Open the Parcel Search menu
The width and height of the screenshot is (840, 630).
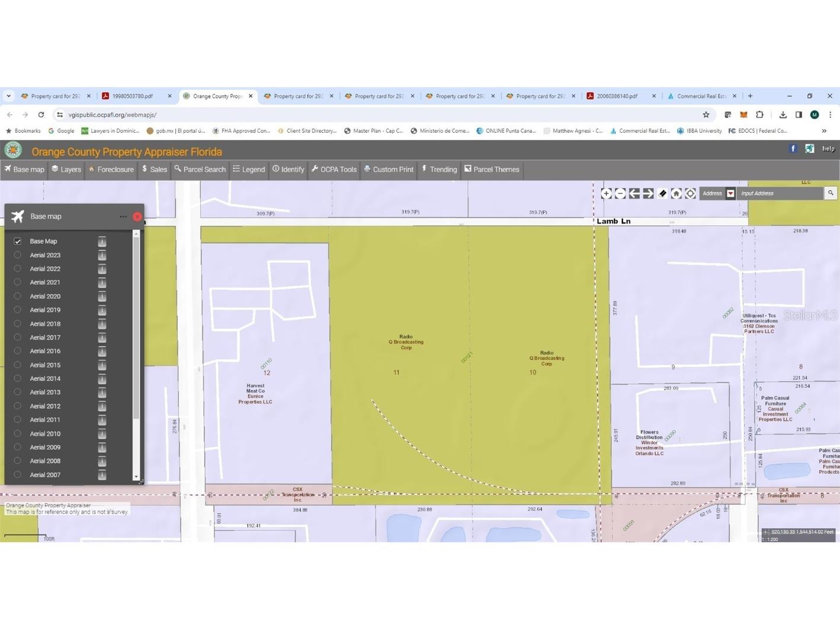tap(200, 170)
